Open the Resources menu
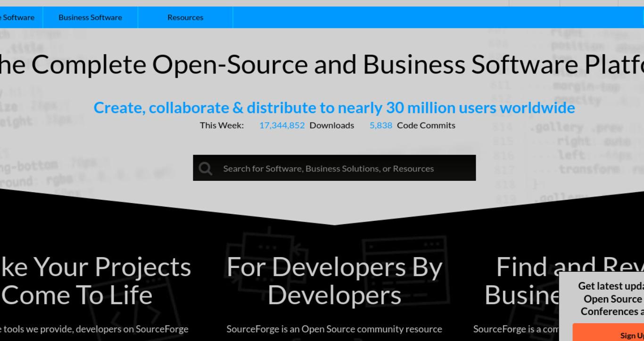The height and width of the screenshot is (341, 644). pyautogui.click(x=185, y=17)
